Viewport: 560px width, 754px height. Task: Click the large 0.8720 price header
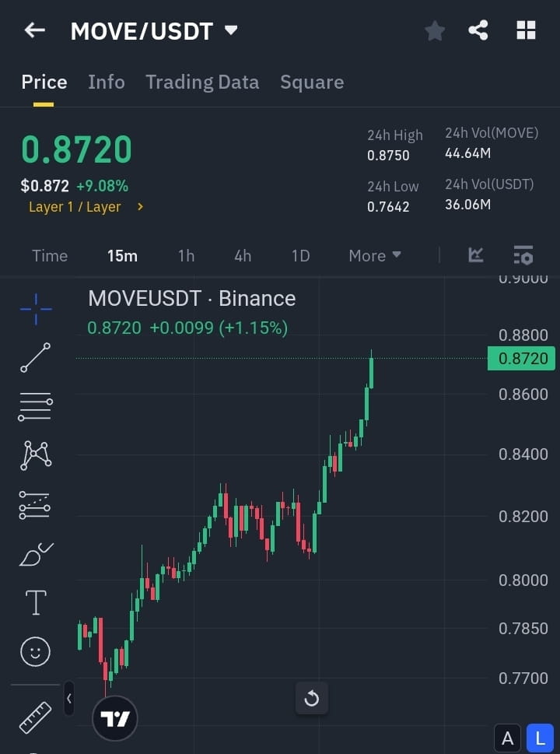(76, 149)
